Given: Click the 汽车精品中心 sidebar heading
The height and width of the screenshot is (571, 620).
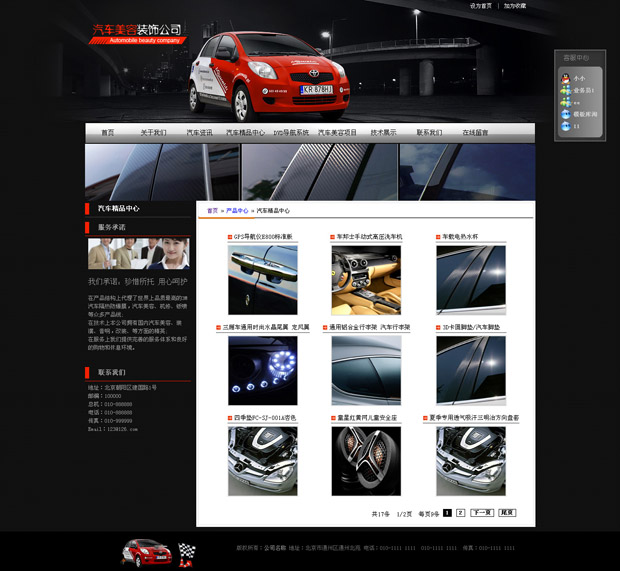Looking at the screenshot, I should (x=119, y=208).
